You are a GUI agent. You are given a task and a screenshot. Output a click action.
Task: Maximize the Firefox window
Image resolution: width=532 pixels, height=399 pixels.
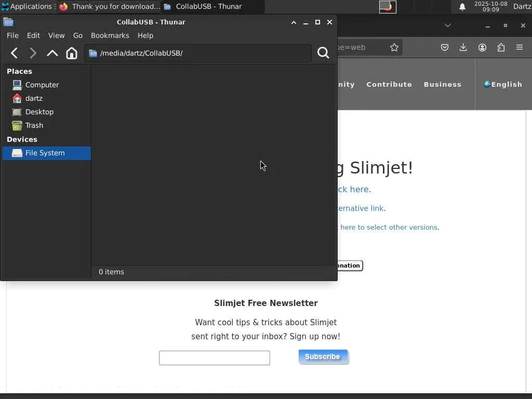click(505, 26)
